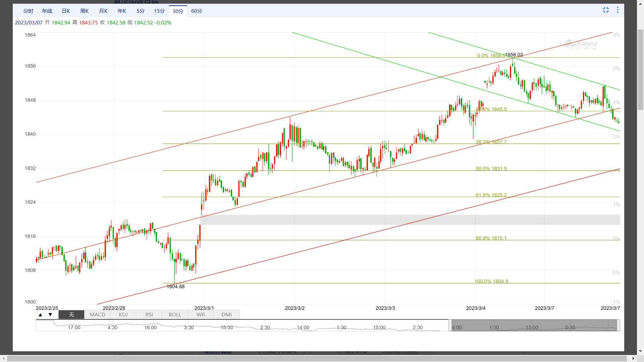Click the down triangle arrow icon
The width and height of the screenshot is (644, 362).
50,315
